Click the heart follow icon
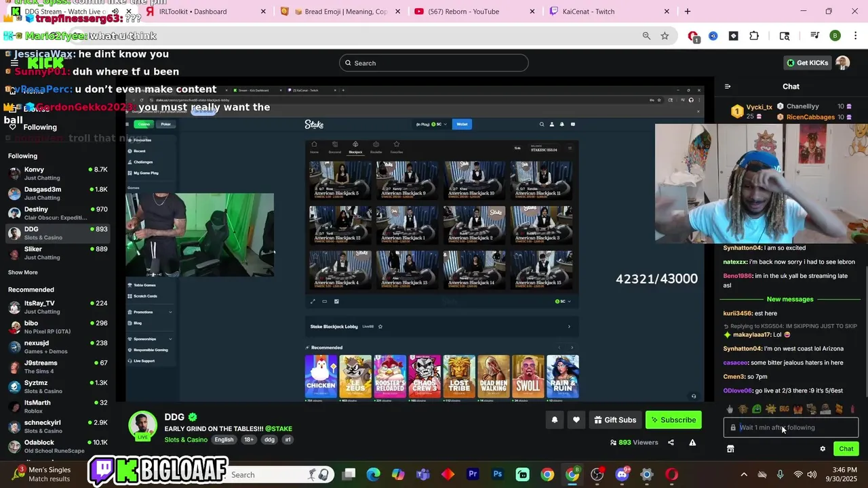 [x=576, y=420]
